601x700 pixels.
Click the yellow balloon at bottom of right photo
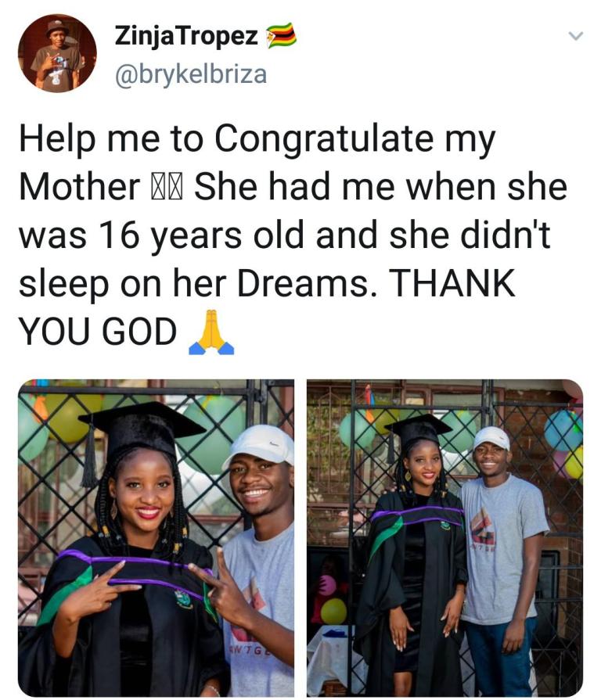pos(333,611)
